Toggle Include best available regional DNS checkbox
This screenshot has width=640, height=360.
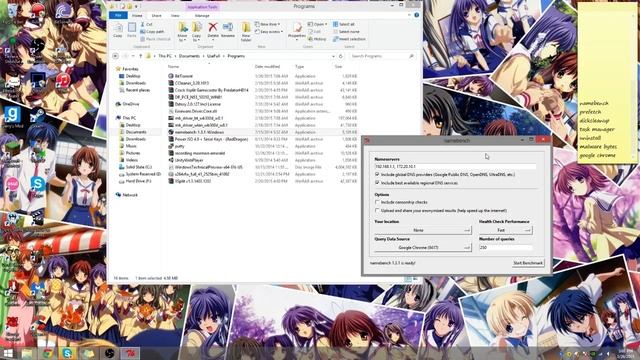[x=377, y=183]
